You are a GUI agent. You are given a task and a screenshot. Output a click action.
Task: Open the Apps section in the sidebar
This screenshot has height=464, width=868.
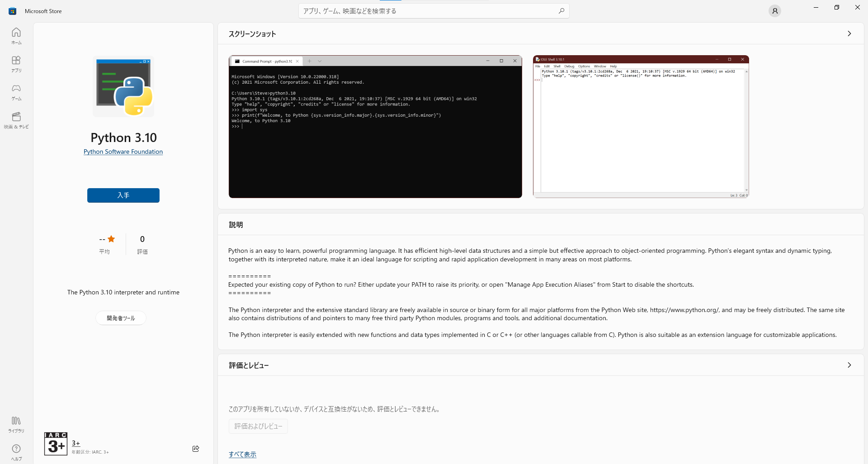pos(16,64)
